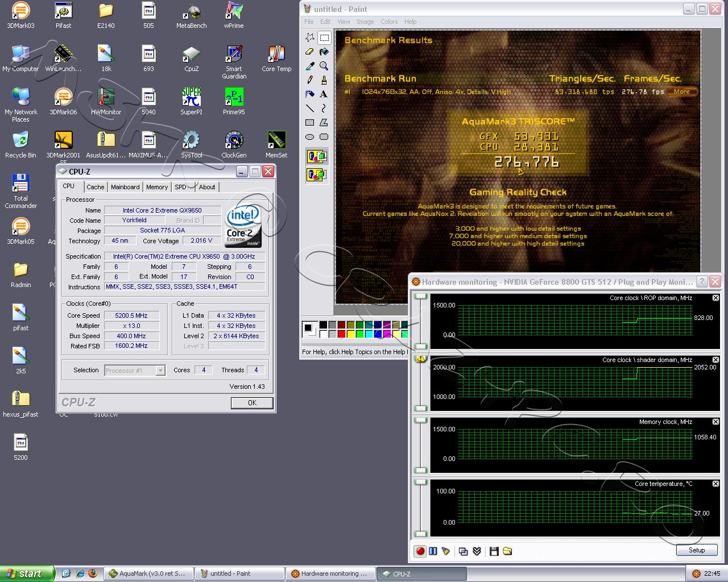Pause the hardware monitoring graphs
This screenshot has height=582, width=728.
pos(433,551)
